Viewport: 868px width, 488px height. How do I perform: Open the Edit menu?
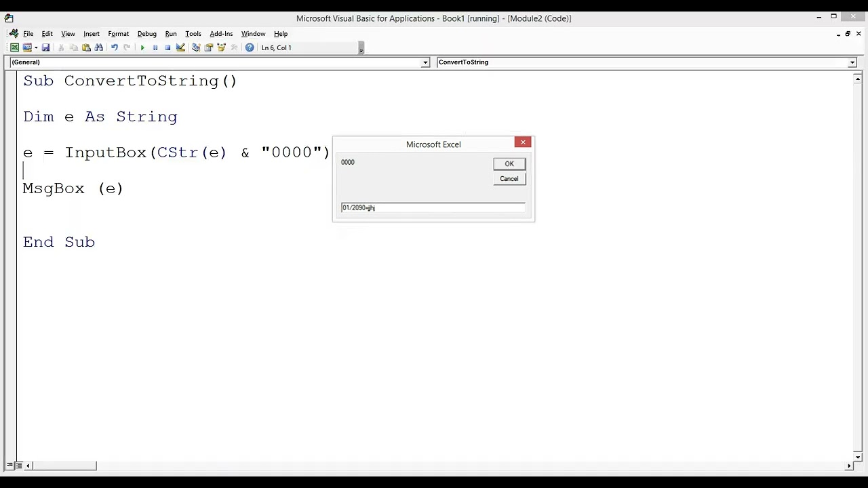coord(47,33)
